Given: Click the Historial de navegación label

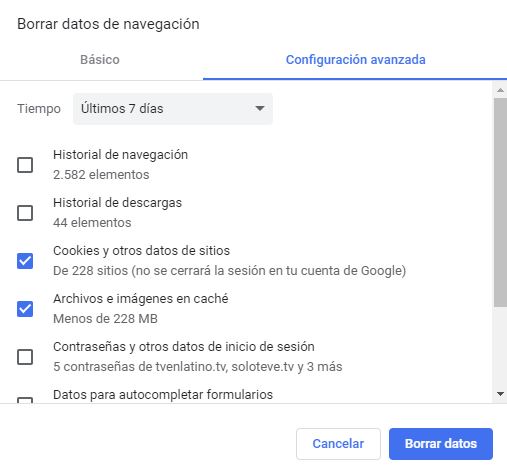Looking at the screenshot, I should pyautogui.click(x=120, y=155).
